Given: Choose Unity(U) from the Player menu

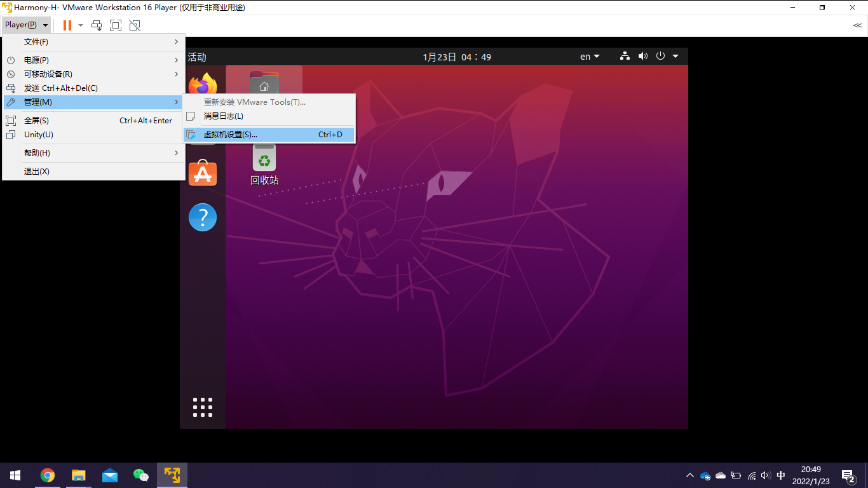Looking at the screenshot, I should 93,135.
